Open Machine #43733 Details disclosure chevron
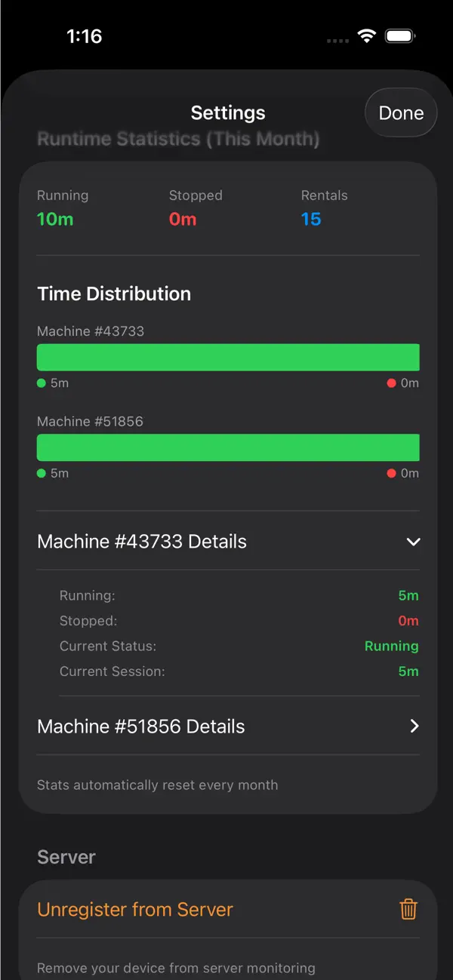Image resolution: width=453 pixels, height=980 pixels. pos(414,542)
